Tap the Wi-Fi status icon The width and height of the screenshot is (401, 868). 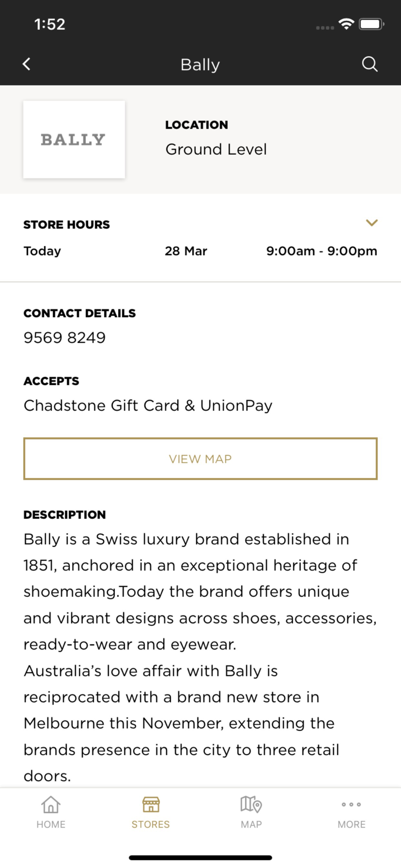[x=346, y=24]
